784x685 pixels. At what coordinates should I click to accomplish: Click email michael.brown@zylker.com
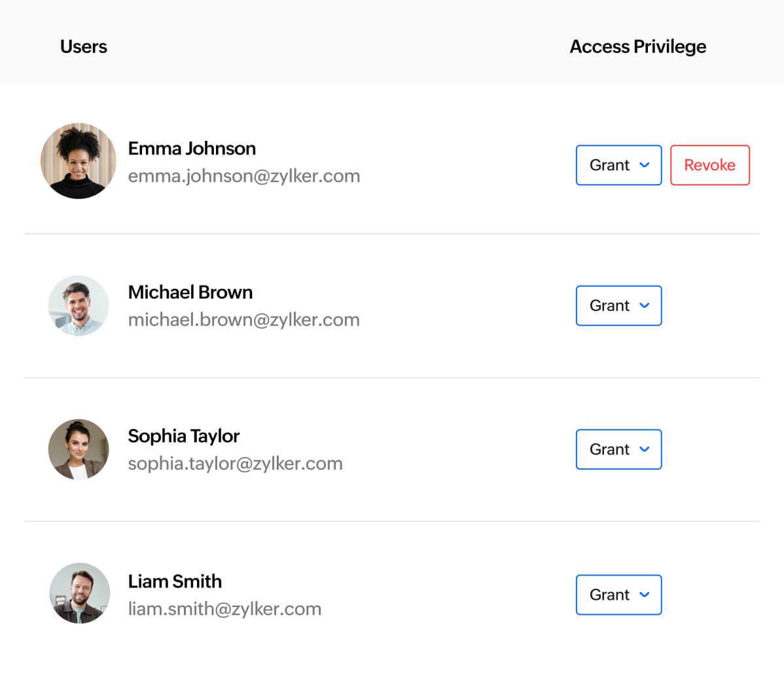point(244,320)
